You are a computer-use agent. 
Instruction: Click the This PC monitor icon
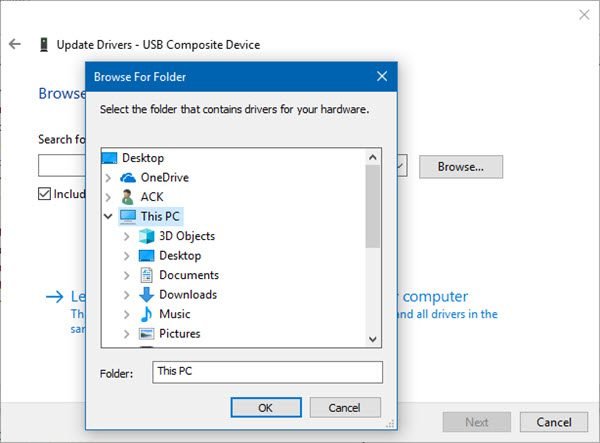click(x=128, y=217)
